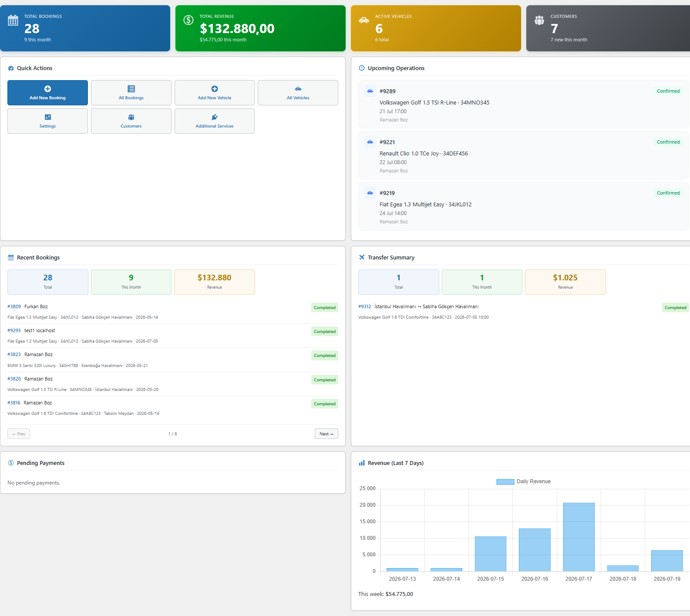Go to Add New Vehicle
This screenshot has width=690, height=616.
coord(215,93)
